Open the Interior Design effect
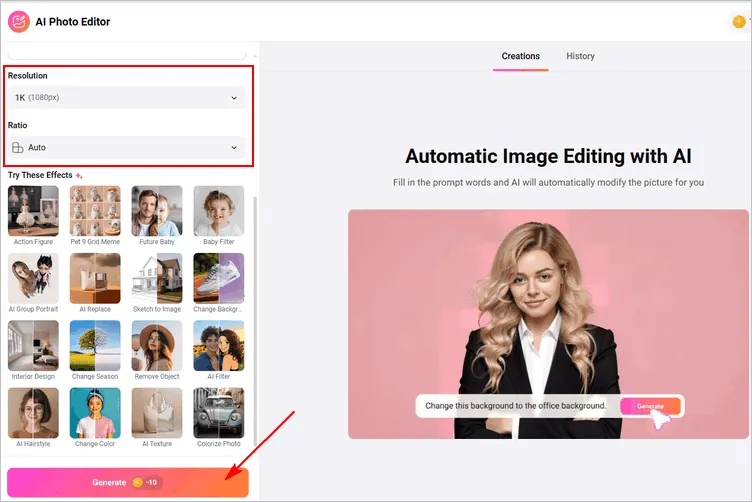 click(33, 346)
